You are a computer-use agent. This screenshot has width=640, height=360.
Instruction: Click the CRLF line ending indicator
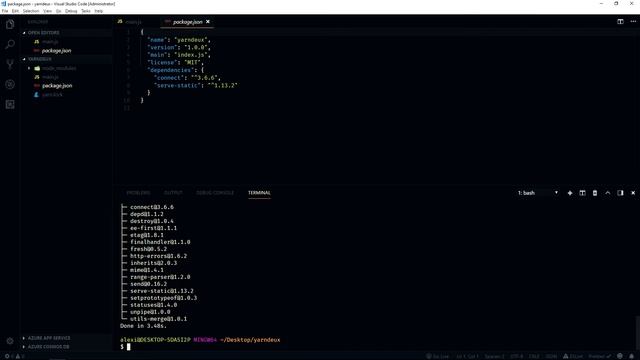(x=534, y=356)
